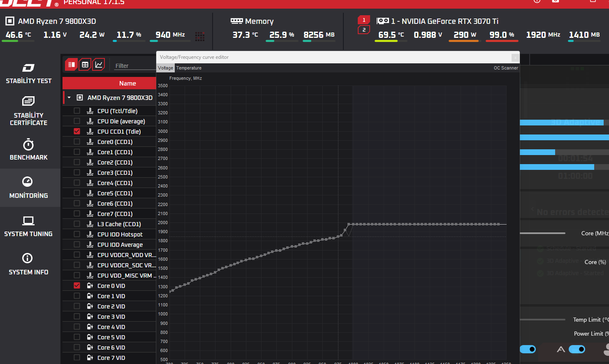This screenshot has width=609, height=364.
Task: Click the red dot grid icon beside 940 MHz
Action: pyautogui.click(x=200, y=37)
